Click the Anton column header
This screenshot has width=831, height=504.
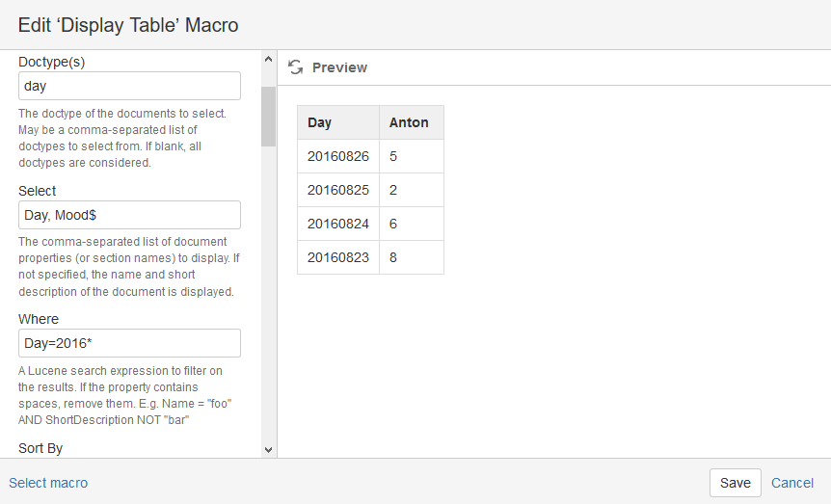[x=411, y=122]
